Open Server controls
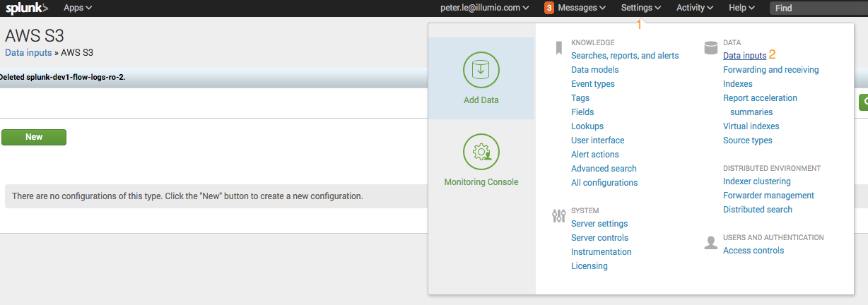The width and height of the screenshot is (868, 305). (599, 238)
